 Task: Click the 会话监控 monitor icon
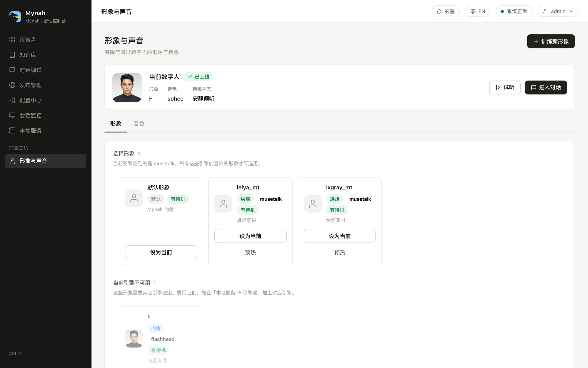pyautogui.click(x=12, y=115)
